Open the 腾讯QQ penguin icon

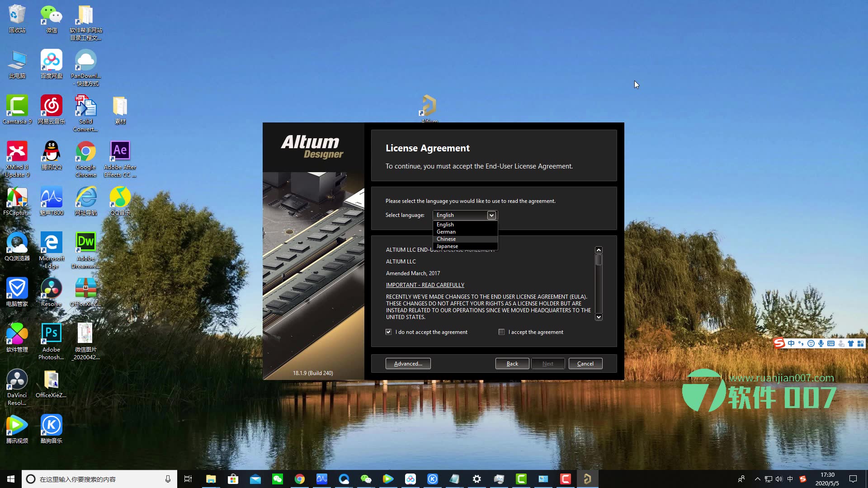52,155
